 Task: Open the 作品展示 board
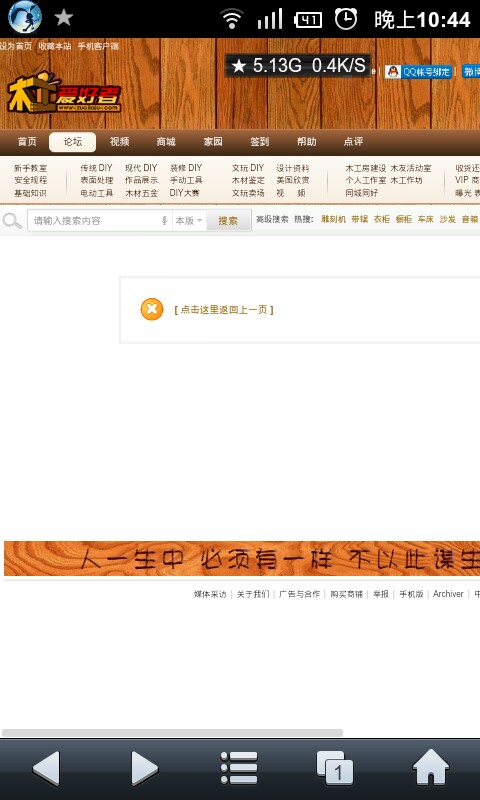pos(141,180)
